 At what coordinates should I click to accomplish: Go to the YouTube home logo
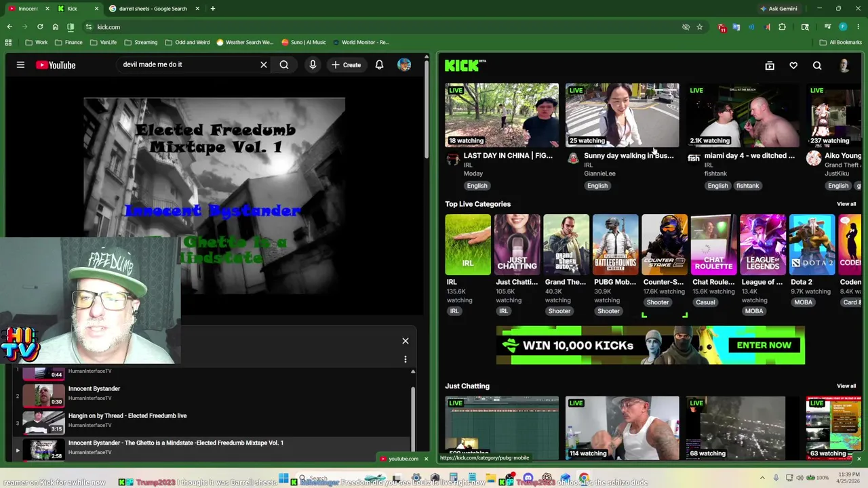[x=56, y=65]
